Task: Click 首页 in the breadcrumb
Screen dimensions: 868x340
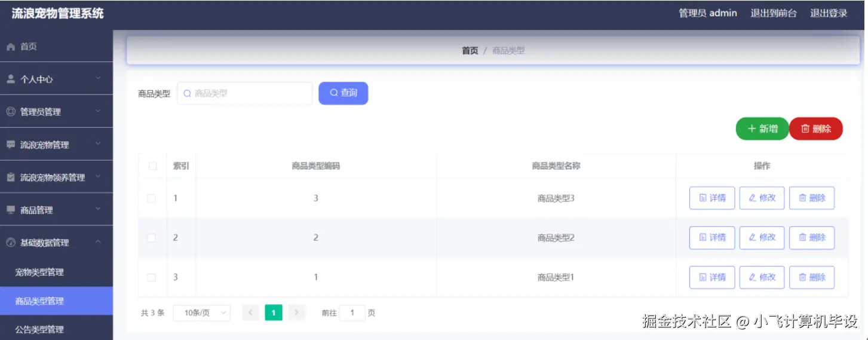Action: click(x=470, y=51)
